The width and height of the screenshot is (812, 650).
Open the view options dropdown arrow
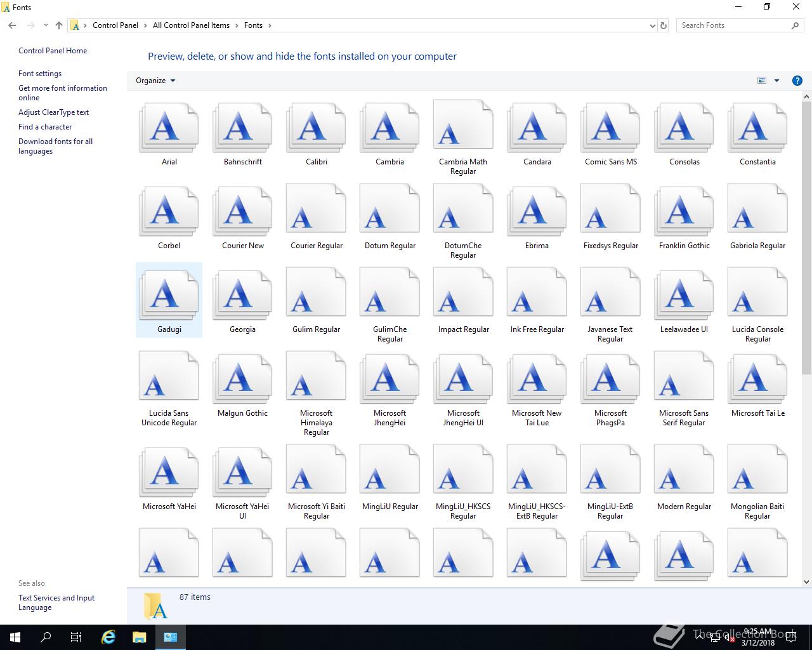click(776, 81)
